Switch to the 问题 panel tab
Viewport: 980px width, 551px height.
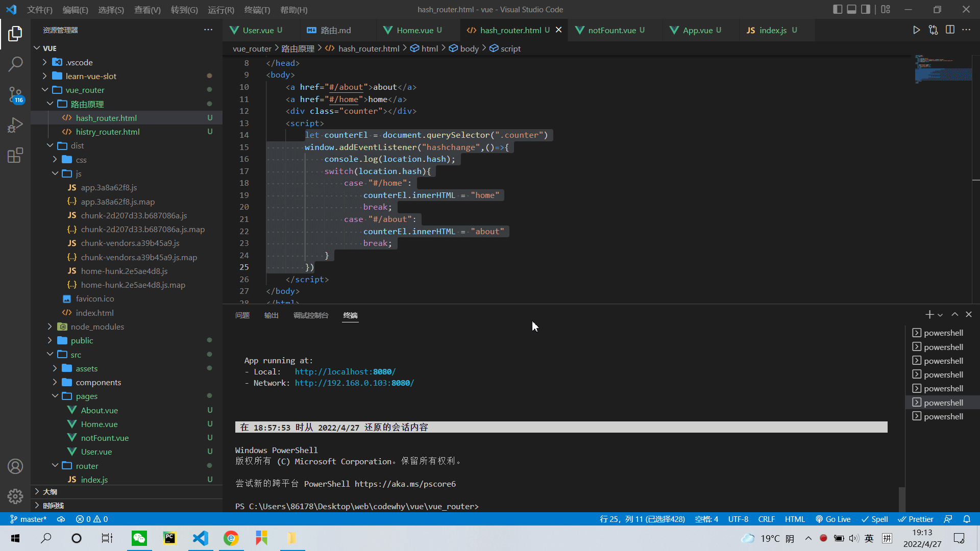tap(242, 315)
